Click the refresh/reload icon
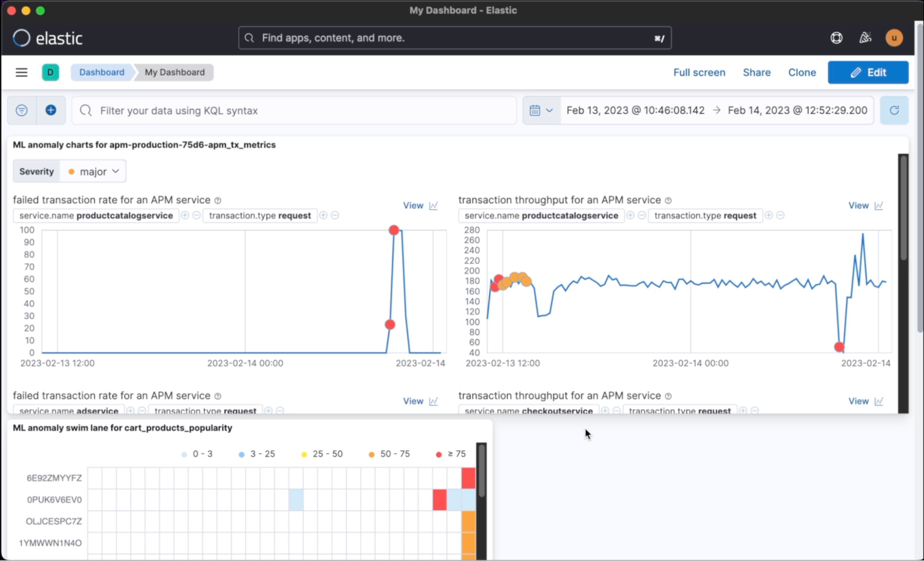The height and width of the screenshot is (561, 924). 894,110
